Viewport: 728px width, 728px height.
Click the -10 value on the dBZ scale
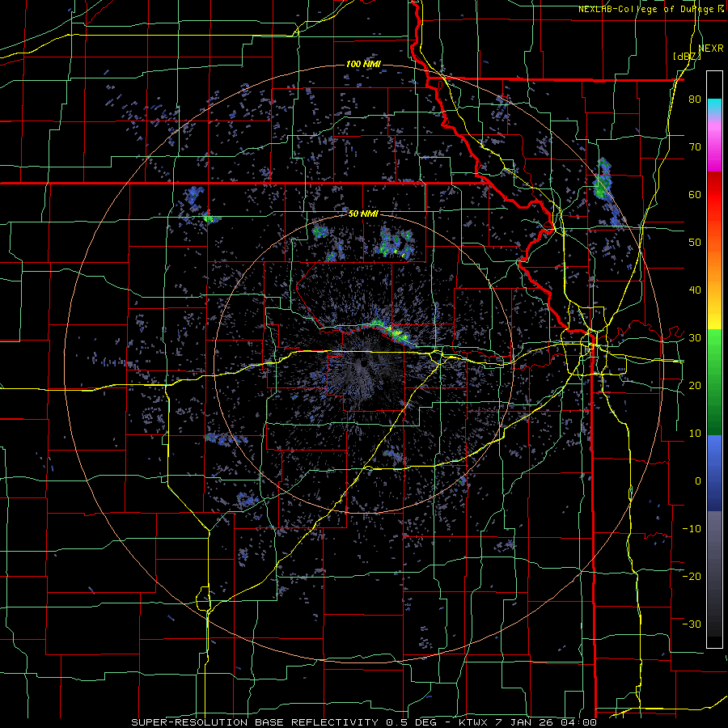(x=692, y=529)
